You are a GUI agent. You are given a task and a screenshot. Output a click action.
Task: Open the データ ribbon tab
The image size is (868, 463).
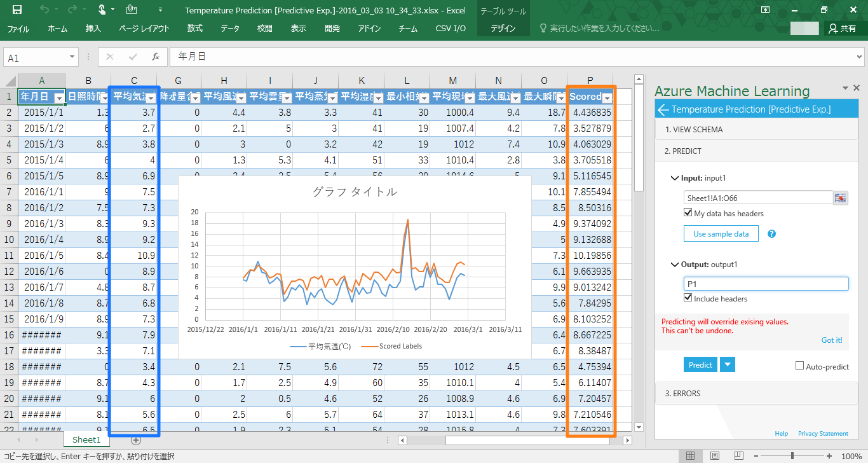click(x=230, y=29)
